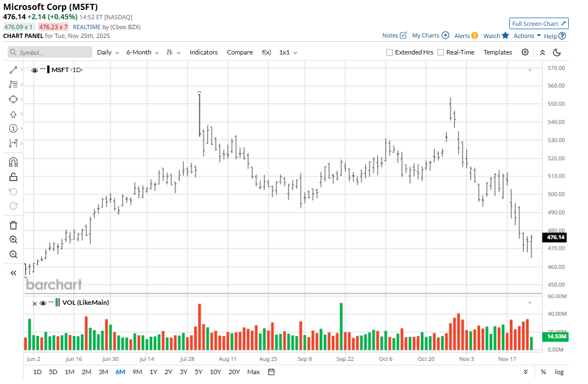
Task: Open VOL indicator more options dots
Action: [x=51, y=302]
